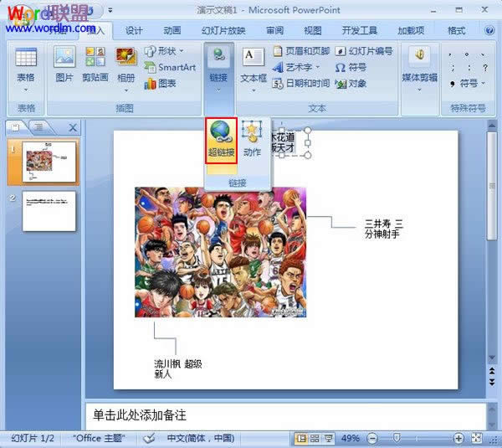This screenshot has width=502, height=448.
Task: Click 中文(简体，中国) language indicator
Action: click(201, 438)
